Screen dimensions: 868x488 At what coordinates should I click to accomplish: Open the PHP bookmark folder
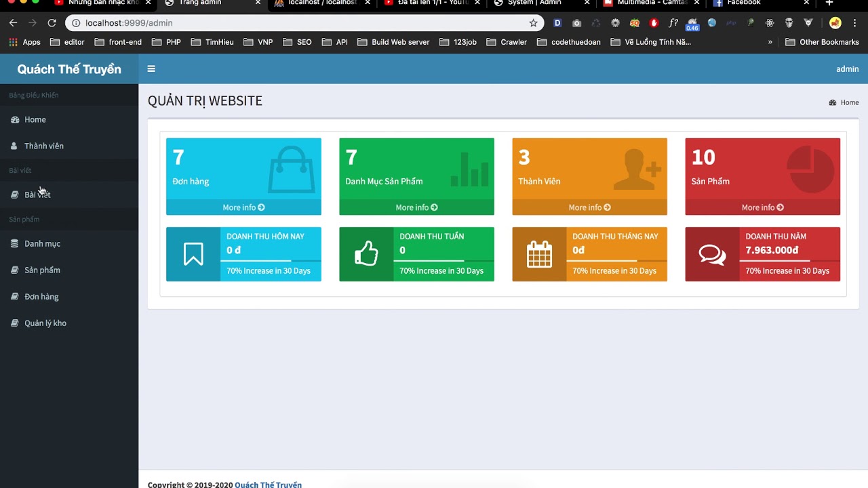tap(166, 42)
